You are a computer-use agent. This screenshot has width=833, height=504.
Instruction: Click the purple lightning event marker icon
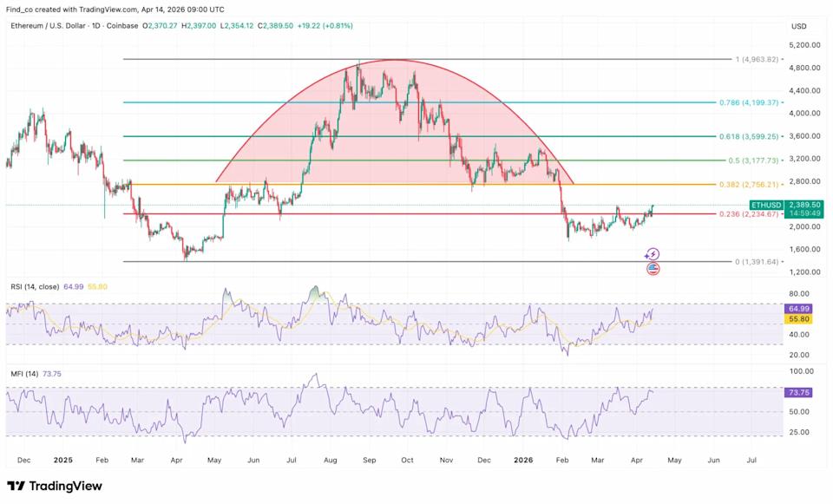pos(653,254)
